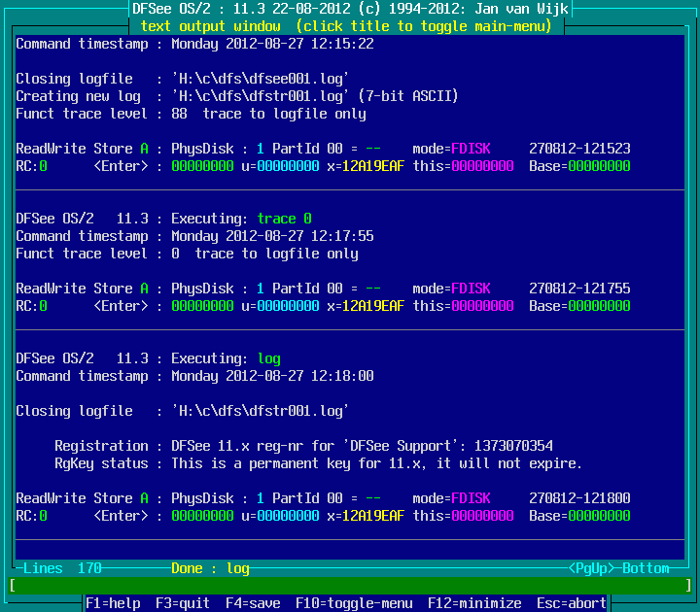Click the 'RgKey status' permanent key line

[376, 463]
